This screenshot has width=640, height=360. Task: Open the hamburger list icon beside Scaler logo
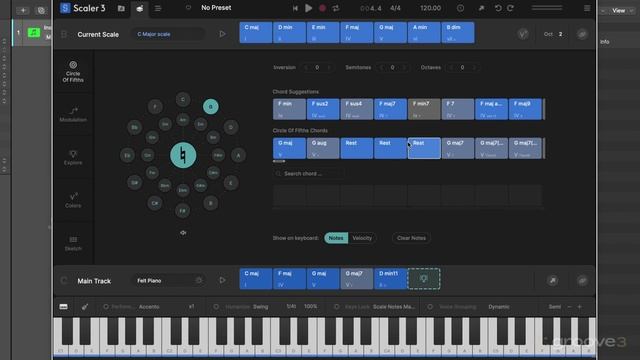[x=158, y=8]
